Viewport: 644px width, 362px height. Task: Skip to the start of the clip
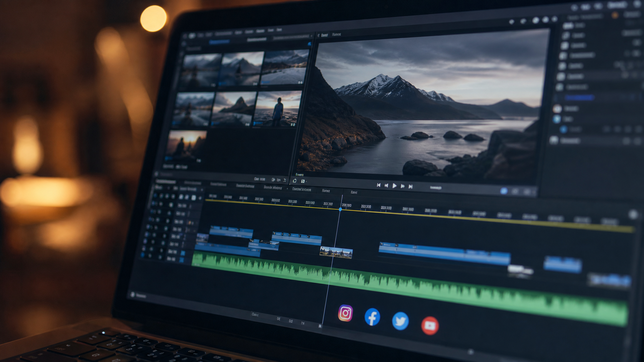coord(379,185)
